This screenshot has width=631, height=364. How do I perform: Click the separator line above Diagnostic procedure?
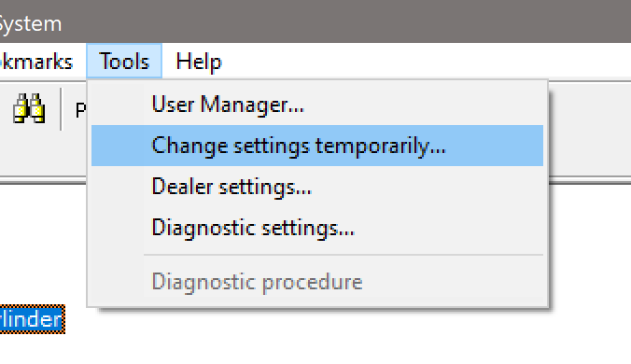(x=344, y=255)
